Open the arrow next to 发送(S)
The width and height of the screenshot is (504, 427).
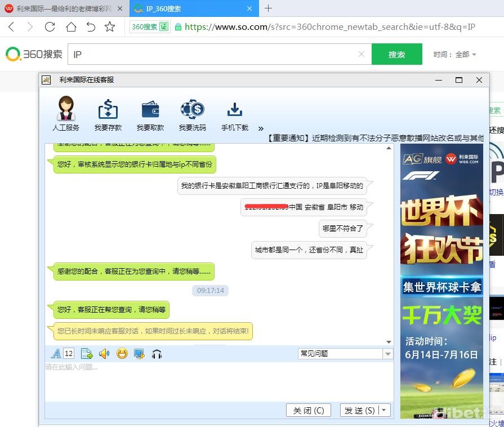pos(385,410)
